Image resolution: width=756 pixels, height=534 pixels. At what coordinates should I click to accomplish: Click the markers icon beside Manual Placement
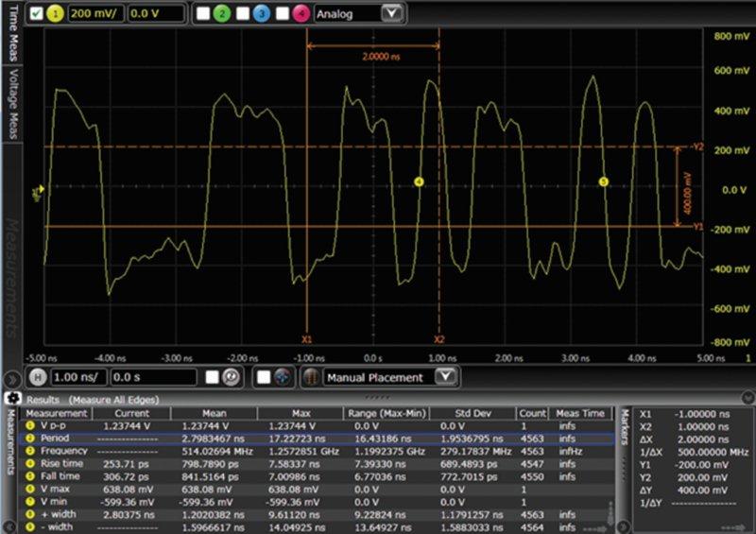coord(311,377)
